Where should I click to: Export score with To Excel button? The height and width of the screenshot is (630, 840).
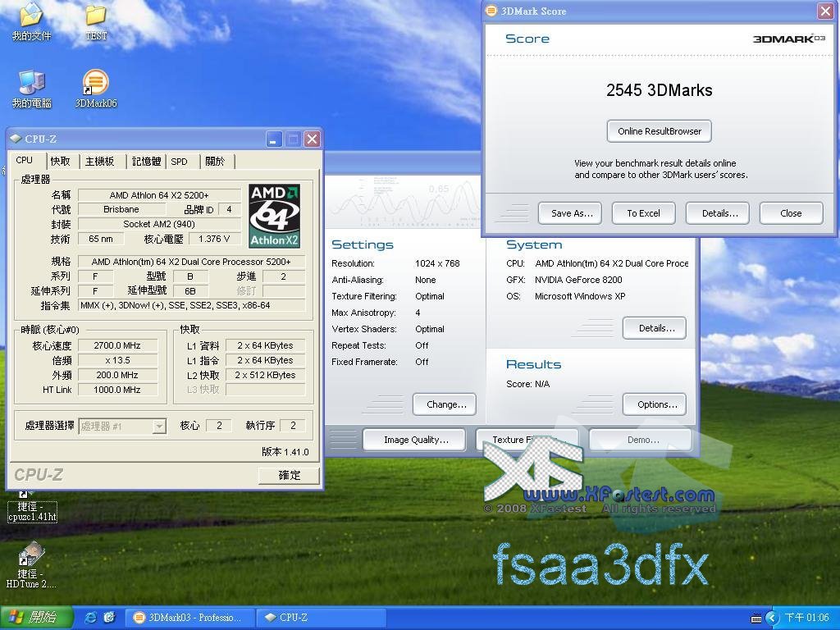[x=643, y=213]
